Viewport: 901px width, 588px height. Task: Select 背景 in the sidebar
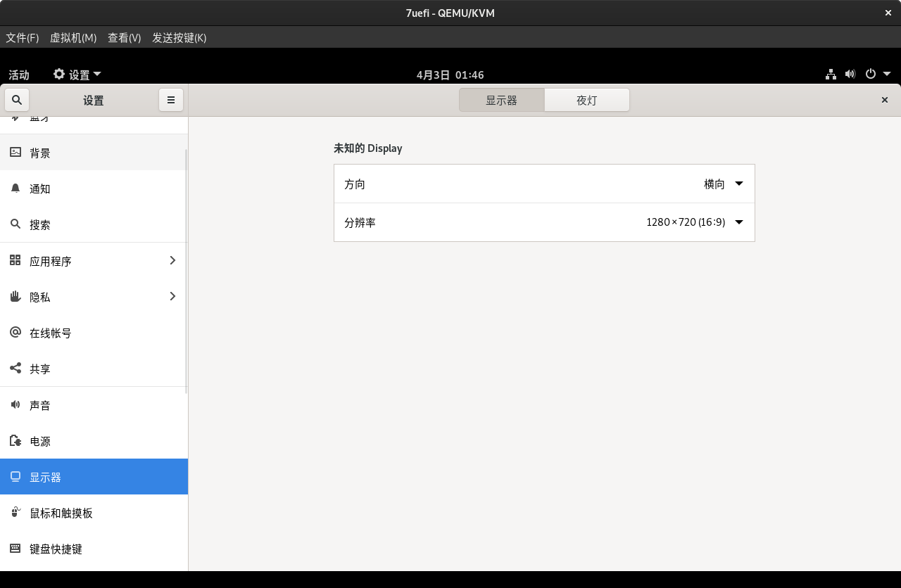[94, 152]
